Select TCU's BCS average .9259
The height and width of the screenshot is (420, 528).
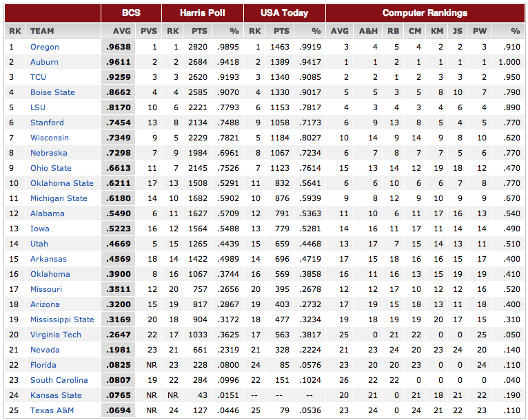[x=119, y=77]
